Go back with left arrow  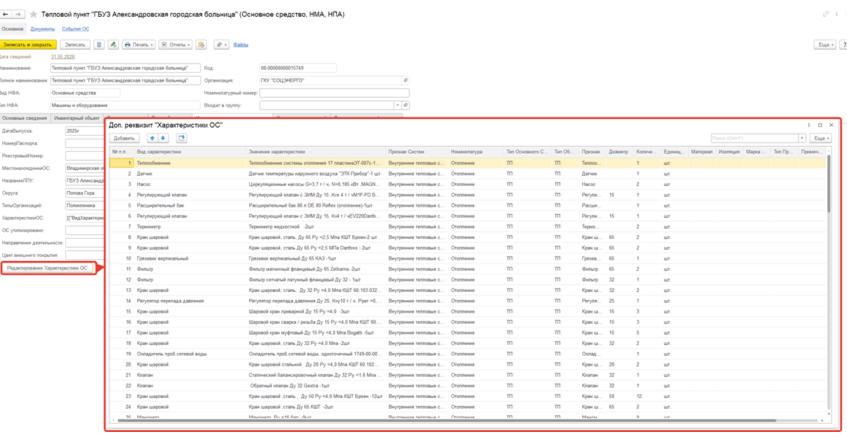click(5, 14)
